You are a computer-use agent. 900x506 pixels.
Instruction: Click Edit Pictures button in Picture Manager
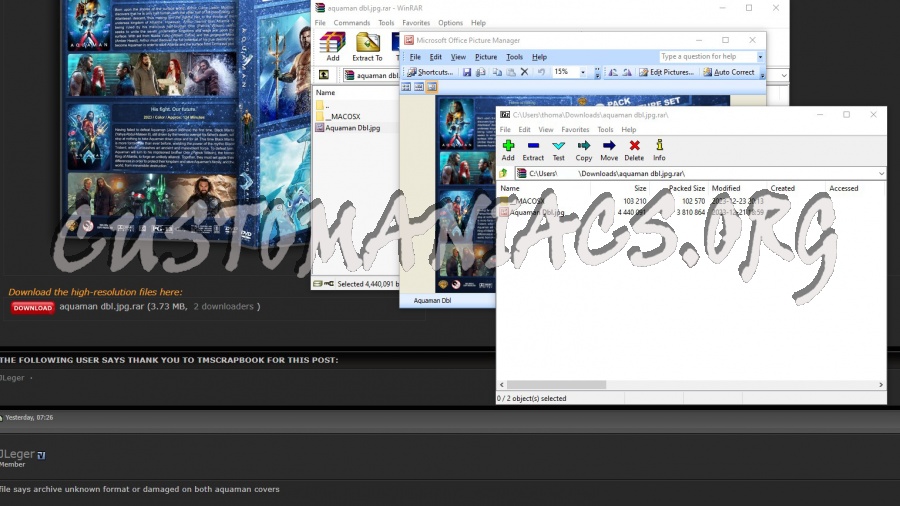(666, 72)
